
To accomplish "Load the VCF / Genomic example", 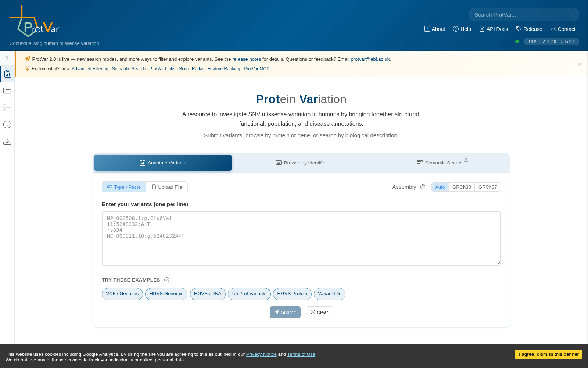I will click(x=122, y=294).
